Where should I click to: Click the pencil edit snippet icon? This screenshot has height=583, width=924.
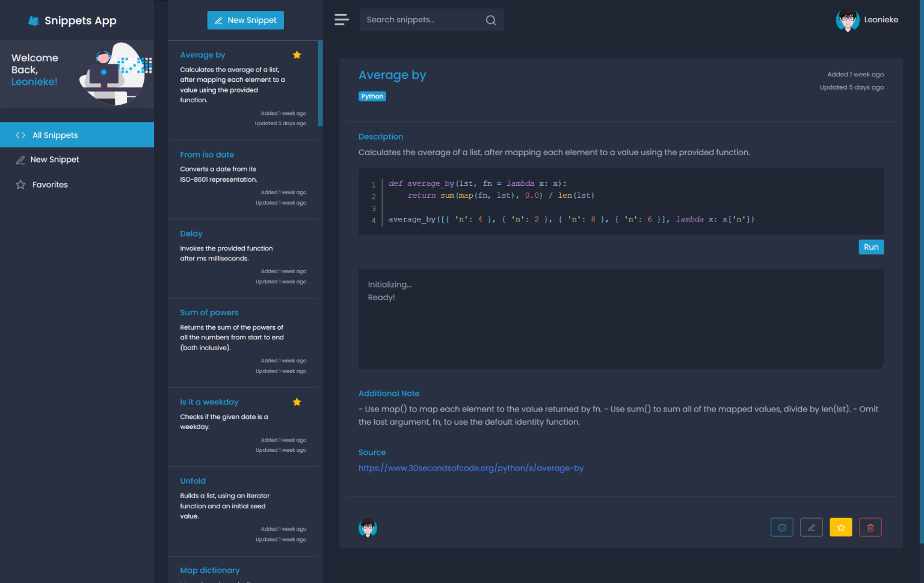tap(811, 528)
